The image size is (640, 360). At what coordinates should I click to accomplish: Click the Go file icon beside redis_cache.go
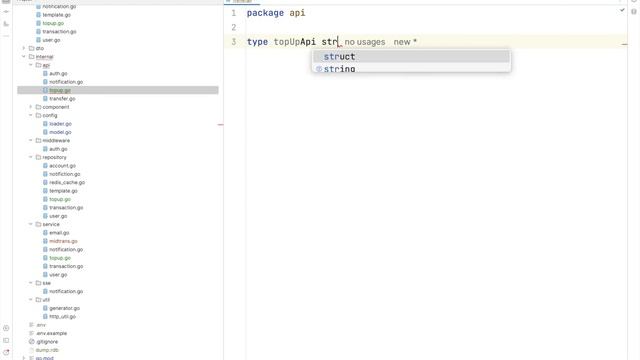tap(45, 182)
